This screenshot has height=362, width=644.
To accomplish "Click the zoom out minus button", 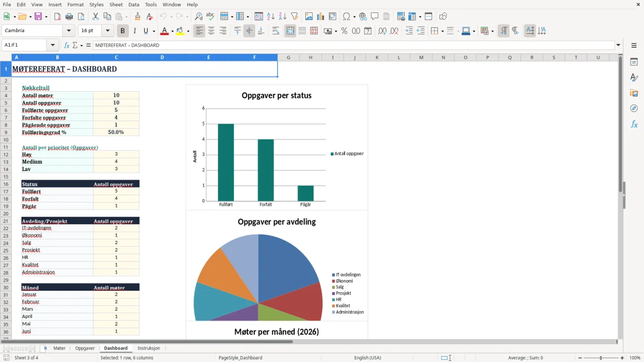I will [x=580, y=358].
